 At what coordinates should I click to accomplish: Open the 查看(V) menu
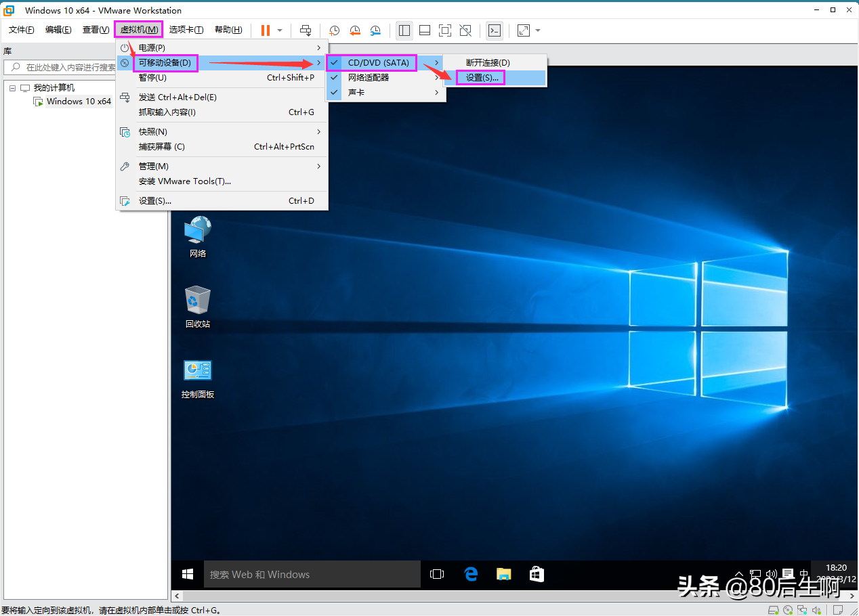(x=96, y=30)
